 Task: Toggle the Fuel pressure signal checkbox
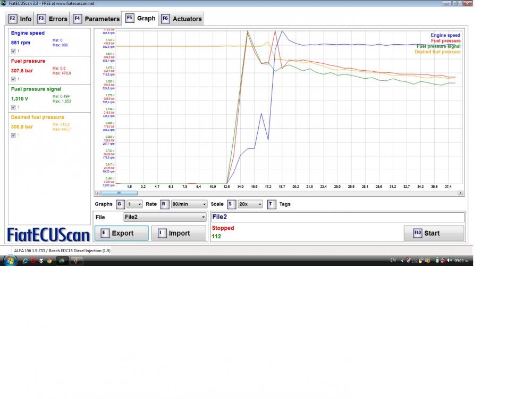coord(13,107)
